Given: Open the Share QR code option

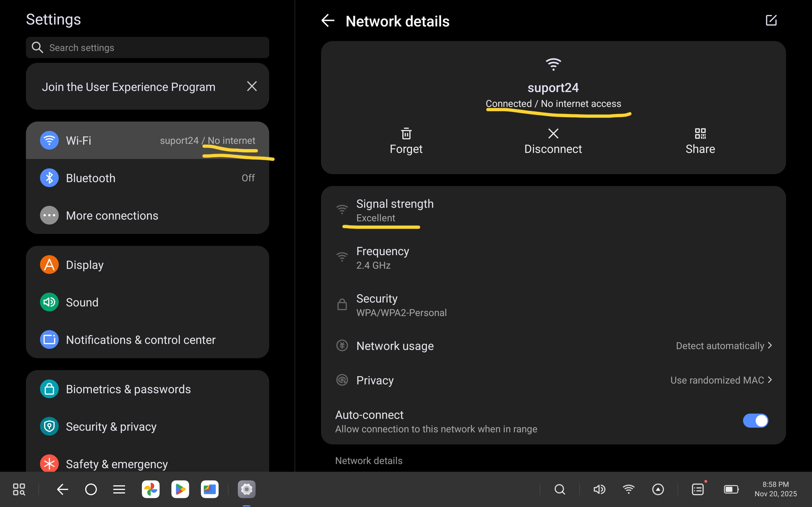Looking at the screenshot, I should (x=700, y=141).
